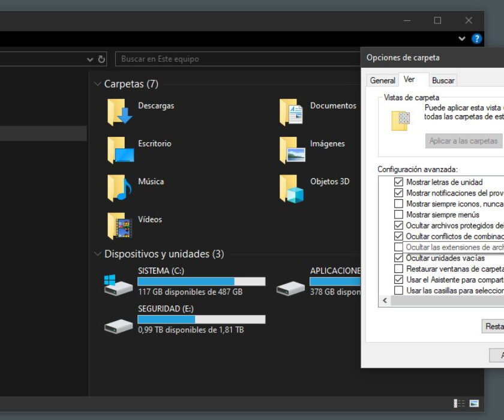The height and width of the screenshot is (420, 504).
Task: Enable Mostrar siempre menús checkbox
Action: pos(398,214)
